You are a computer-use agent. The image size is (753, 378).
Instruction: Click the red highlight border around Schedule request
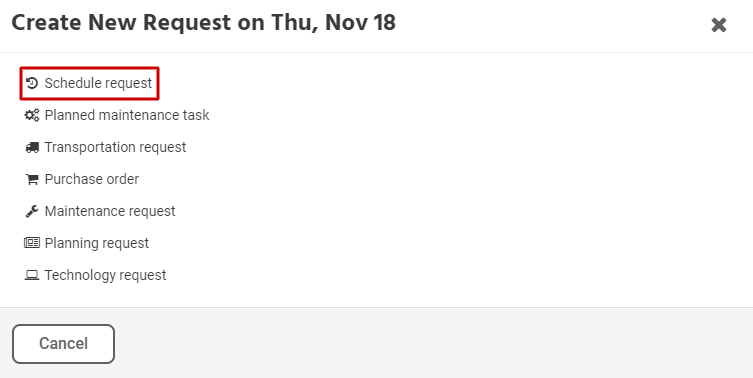click(x=89, y=68)
